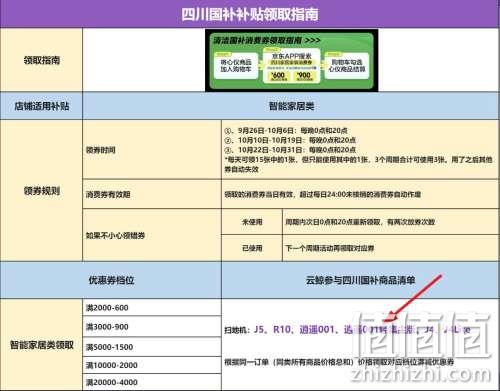Select the 满10000-2000 coupon tier row
Viewport: 500px width, 391px height.
click(152, 365)
